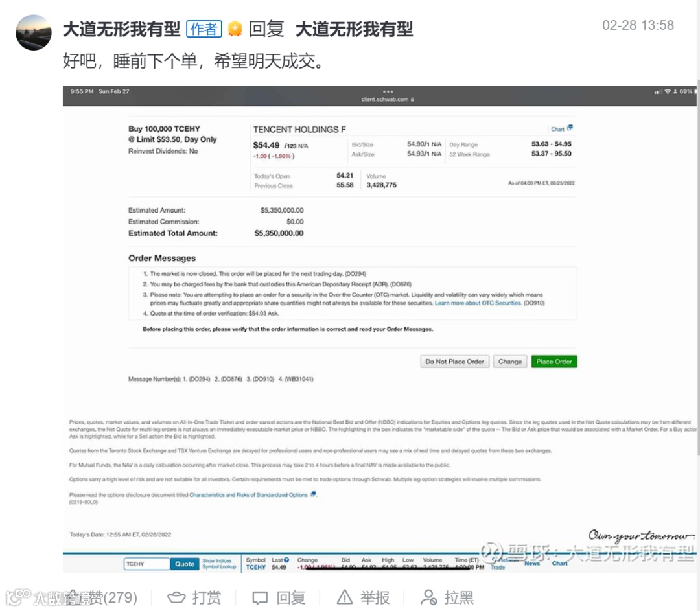Click the 打赏 tip icon

point(176,597)
